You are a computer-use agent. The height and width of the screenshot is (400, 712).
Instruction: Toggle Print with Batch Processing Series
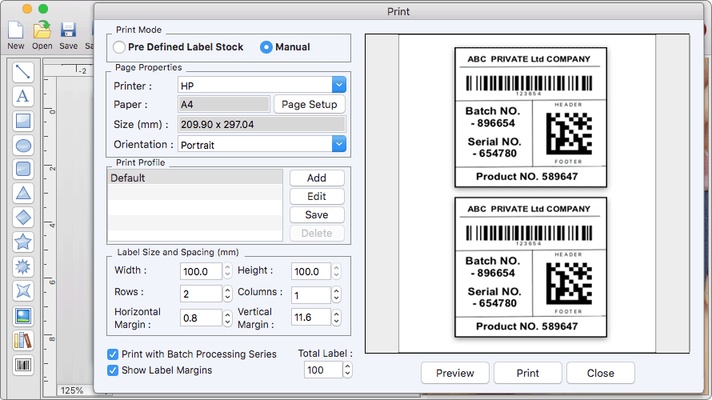[113, 354]
